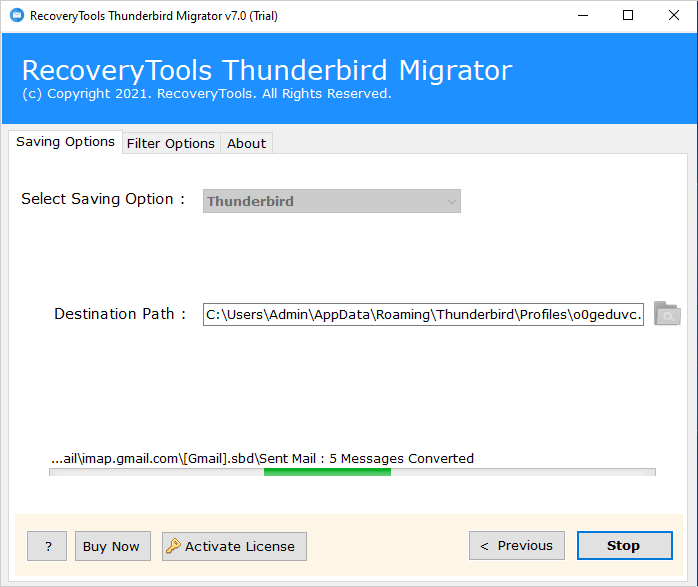
Task: Close the Thunderbird Migrator window
Action: (674, 16)
